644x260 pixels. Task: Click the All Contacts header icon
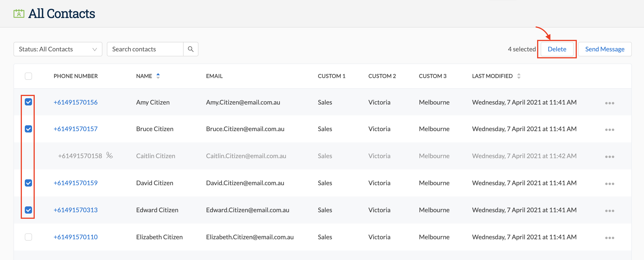point(18,14)
